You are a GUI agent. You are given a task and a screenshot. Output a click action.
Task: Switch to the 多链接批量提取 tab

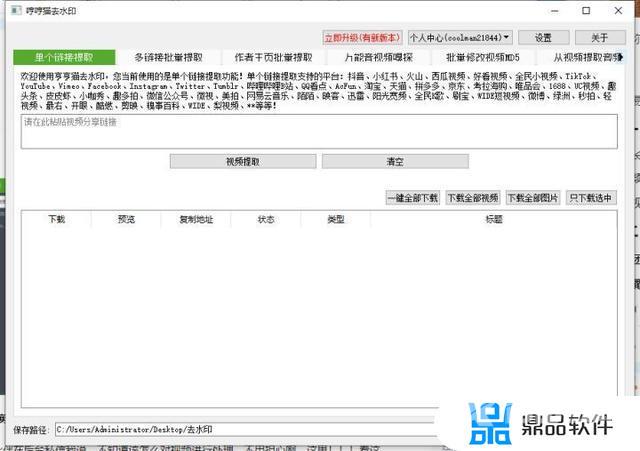click(169, 57)
